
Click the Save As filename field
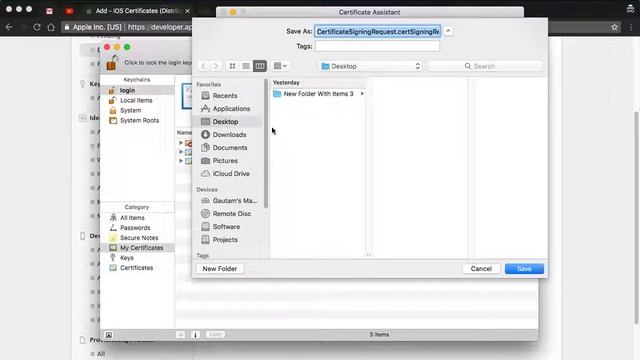point(378,31)
